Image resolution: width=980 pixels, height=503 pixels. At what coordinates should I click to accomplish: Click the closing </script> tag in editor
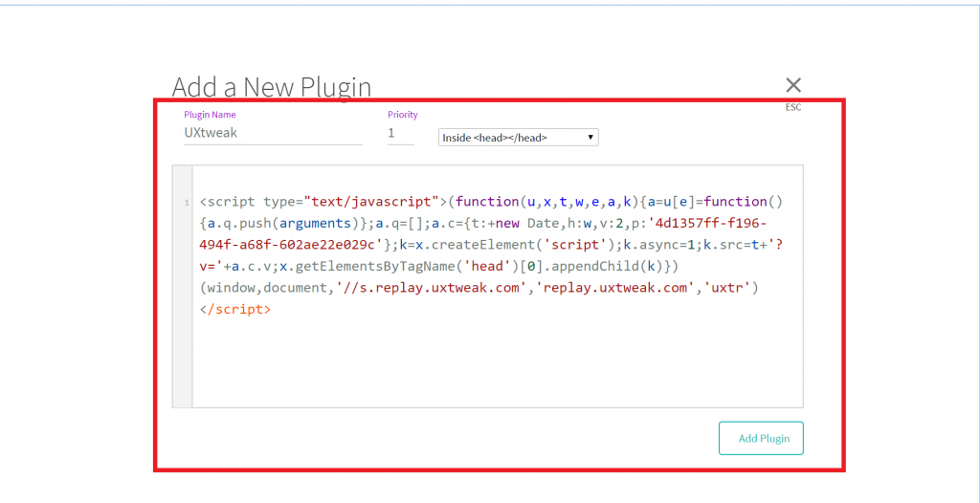(x=235, y=309)
